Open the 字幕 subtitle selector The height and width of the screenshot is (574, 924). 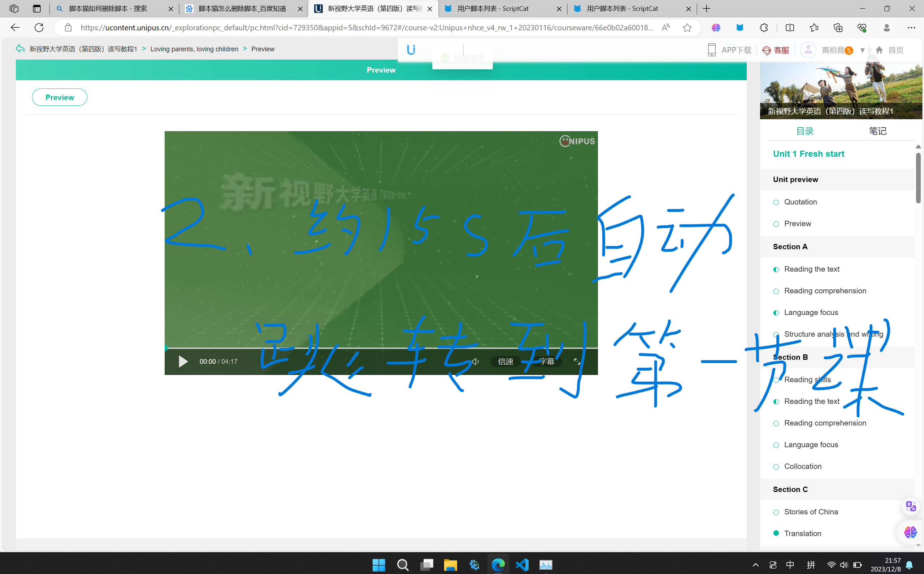547,361
